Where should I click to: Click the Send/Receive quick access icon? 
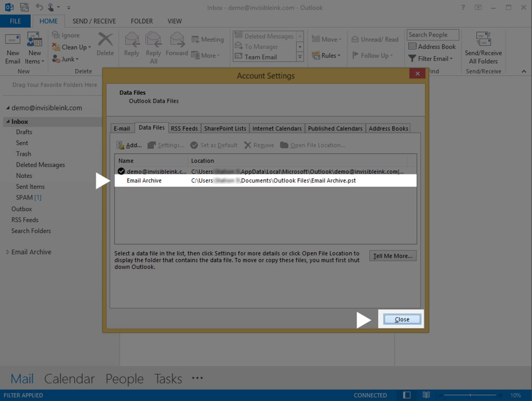(x=24, y=7)
